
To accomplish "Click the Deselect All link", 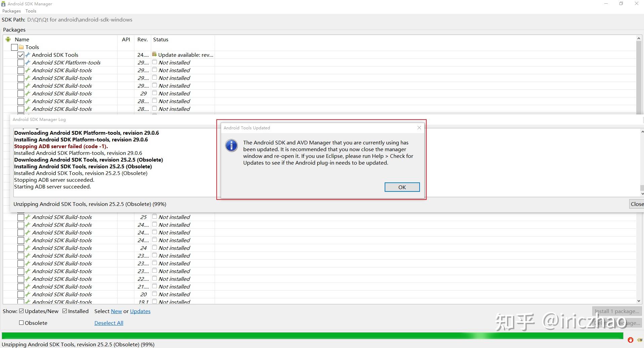I will 109,323.
